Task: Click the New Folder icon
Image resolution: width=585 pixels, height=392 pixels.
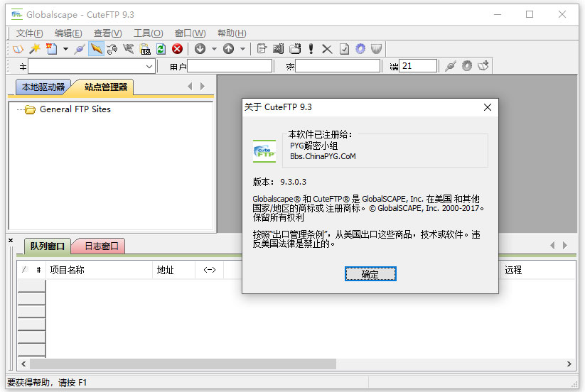Action: [295, 49]
